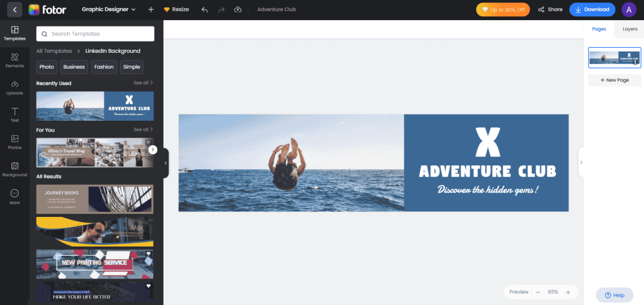Select the Make Your Life Better template
This screenshot has height=305, width=644.
click(x=95, y=292)
